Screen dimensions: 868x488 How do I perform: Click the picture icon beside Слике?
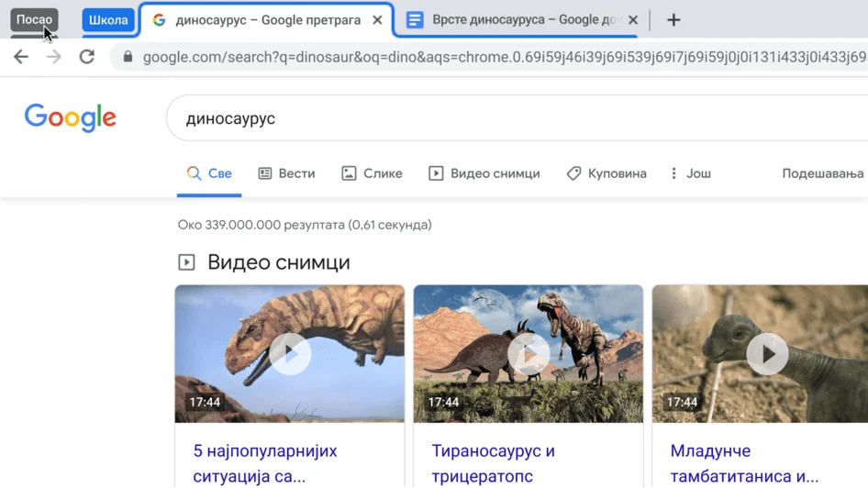click(349, 173)
